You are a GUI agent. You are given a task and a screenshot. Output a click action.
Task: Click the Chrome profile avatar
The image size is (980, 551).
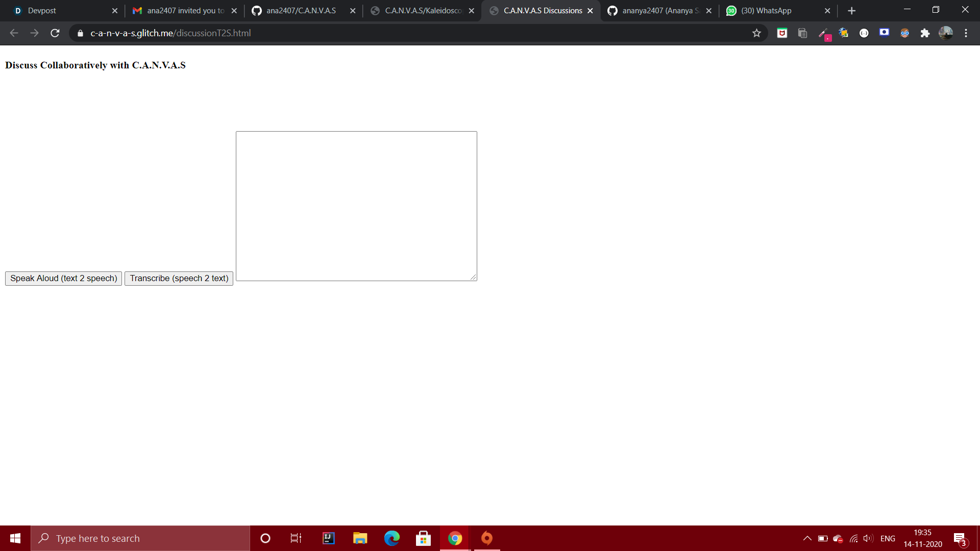(x=945, y=33)
